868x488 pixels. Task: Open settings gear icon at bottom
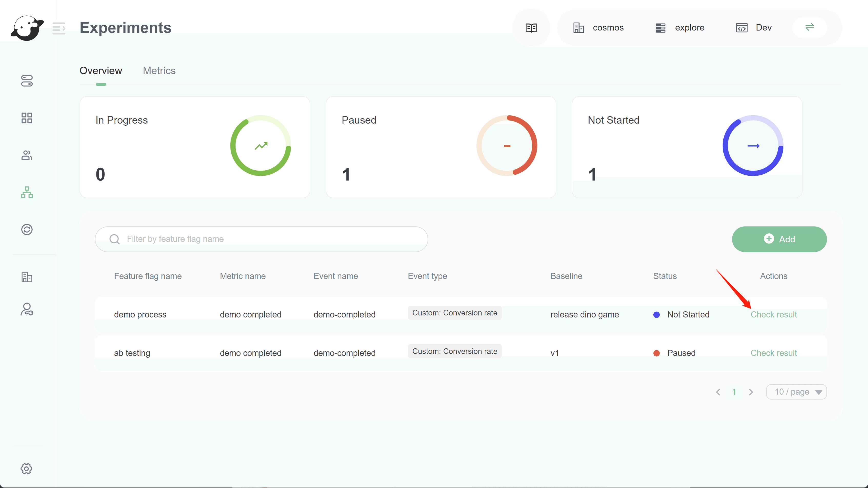click(27, 469)
